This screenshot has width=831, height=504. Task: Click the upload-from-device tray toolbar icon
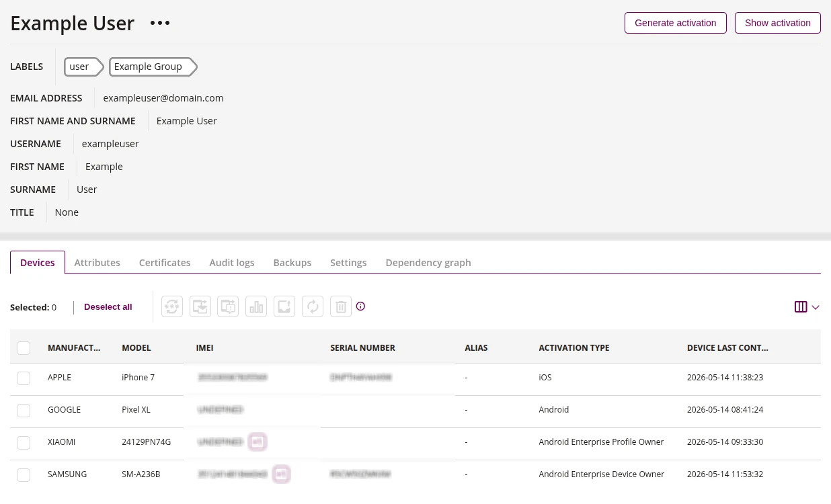coord(284,306)
